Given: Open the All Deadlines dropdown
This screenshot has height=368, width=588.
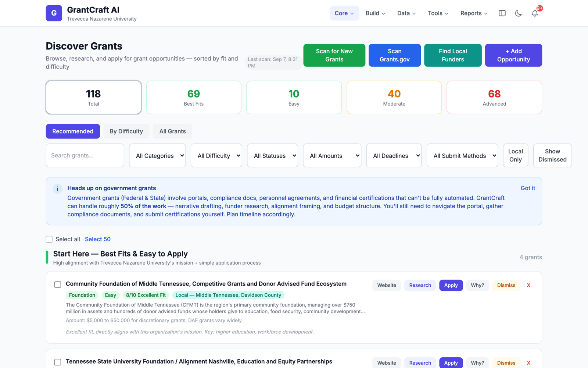Looking at the screenshot, I should click(x=394, y=155).
